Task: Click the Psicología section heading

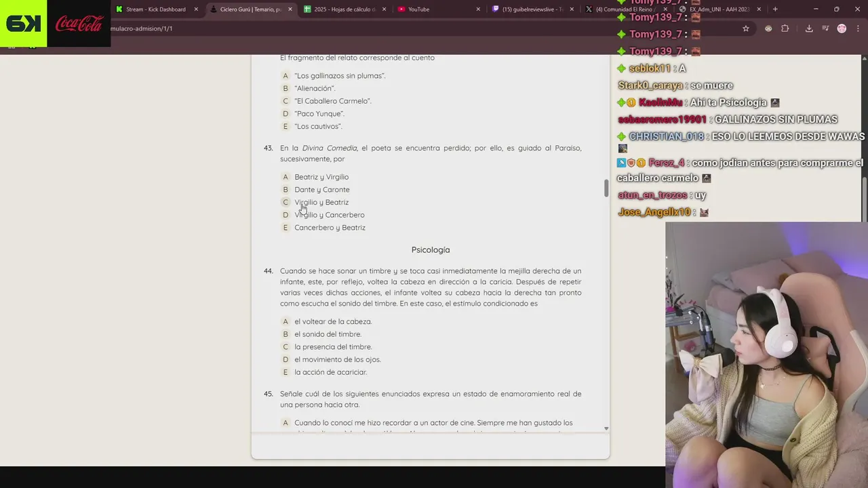Action: [431, 250]
